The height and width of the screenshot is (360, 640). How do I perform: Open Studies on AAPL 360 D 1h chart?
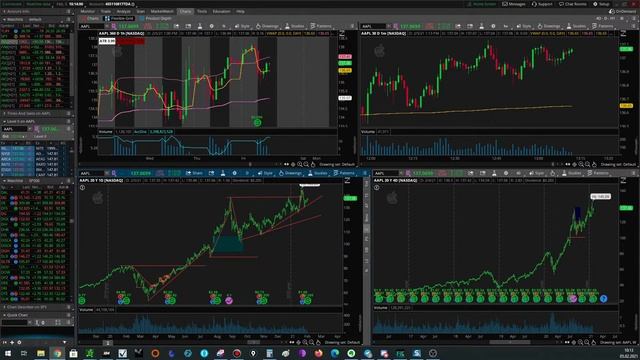pos(294,26)
